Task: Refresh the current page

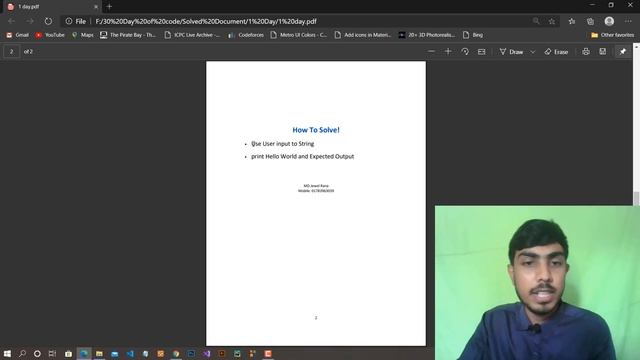Action: [48, 21]
